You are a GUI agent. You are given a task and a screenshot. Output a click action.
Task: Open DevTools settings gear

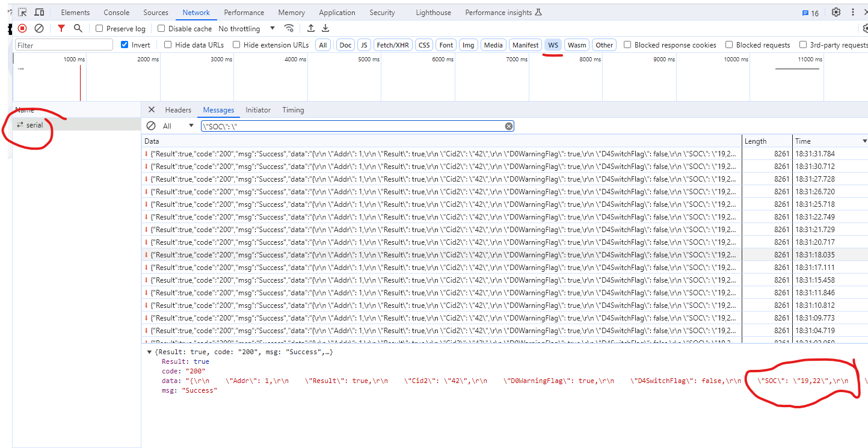pyautogui.click(x=836, y=12)
